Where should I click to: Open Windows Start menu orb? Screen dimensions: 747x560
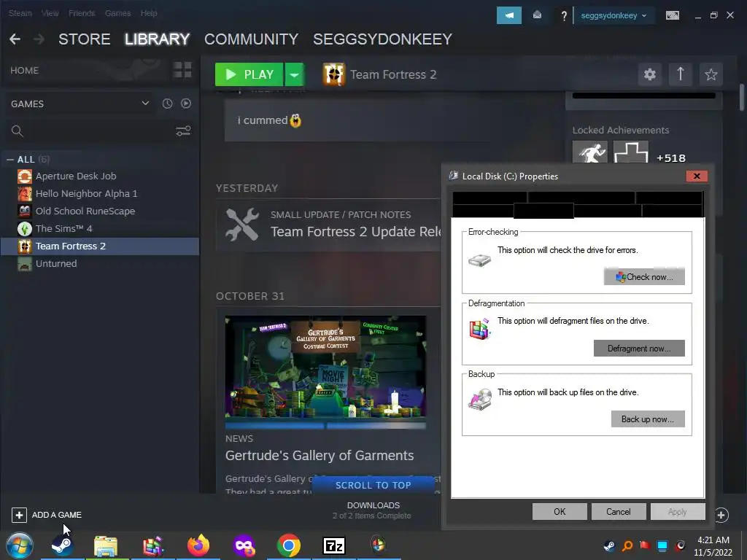point(20,545)
